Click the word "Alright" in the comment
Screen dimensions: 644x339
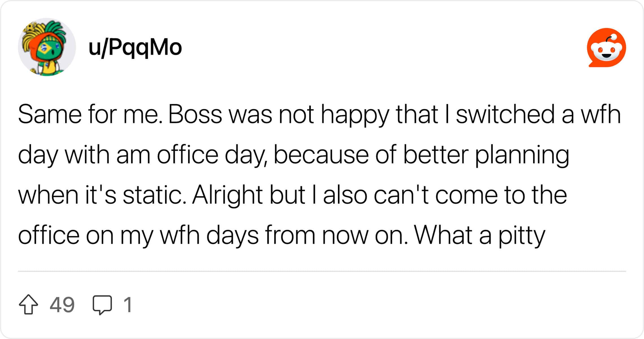[228, 195]
